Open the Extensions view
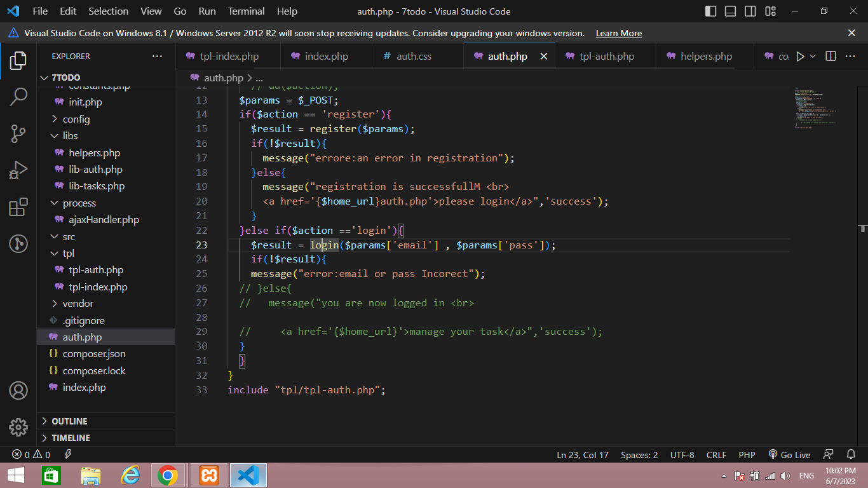The image size is (868, 488). [18, 207]
